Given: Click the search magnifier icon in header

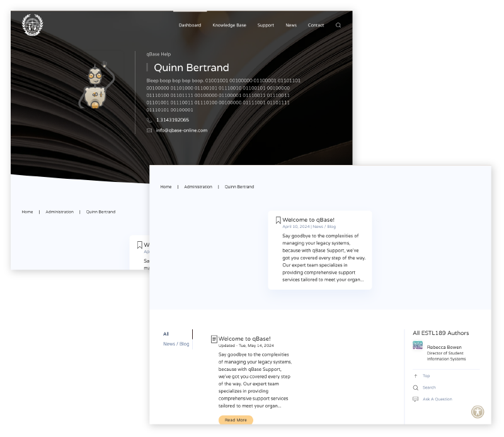Looking at the screenshot, I should (x=338, y=25).
